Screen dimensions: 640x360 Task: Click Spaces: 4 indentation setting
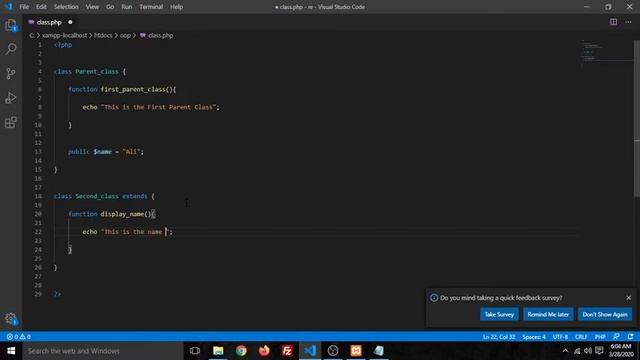click(x=534, y=337)
